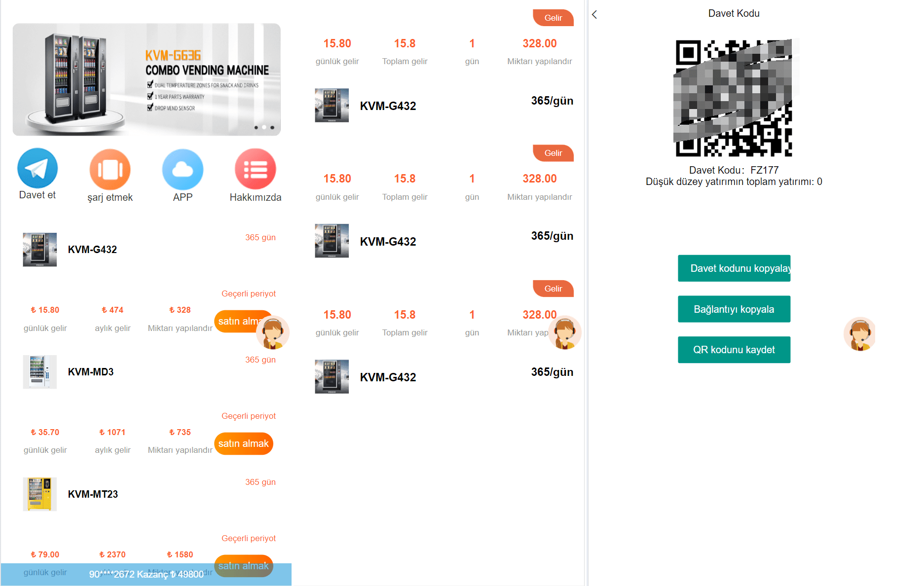The width and height of the screenshot is (924, 586).
Task: Click the top KVM-G432 thumbnail in the income panel
Action: point(332,106)
